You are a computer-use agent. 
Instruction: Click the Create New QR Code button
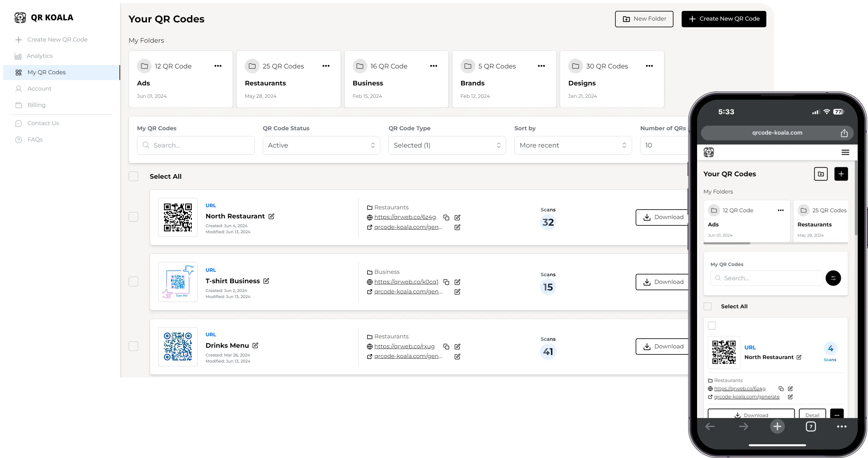click(x=723, y=19)
